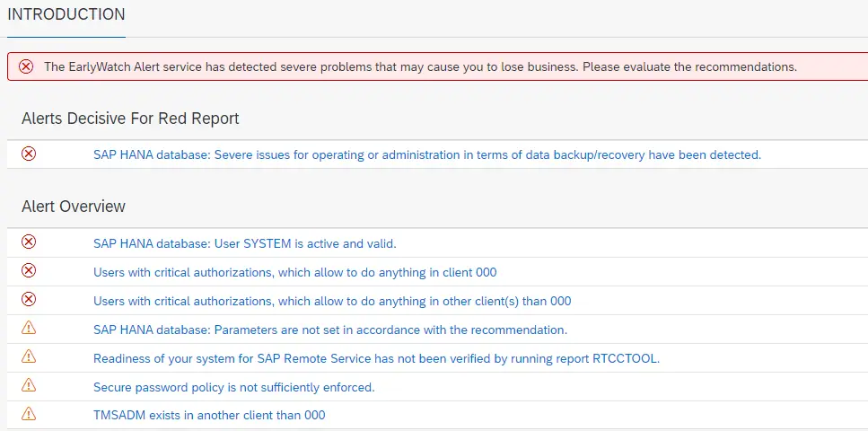The width and height of the screenshot is (868, 431).
Task: Open HANA Parameters not set per recommendation link
Action: [x=330, y=330]
